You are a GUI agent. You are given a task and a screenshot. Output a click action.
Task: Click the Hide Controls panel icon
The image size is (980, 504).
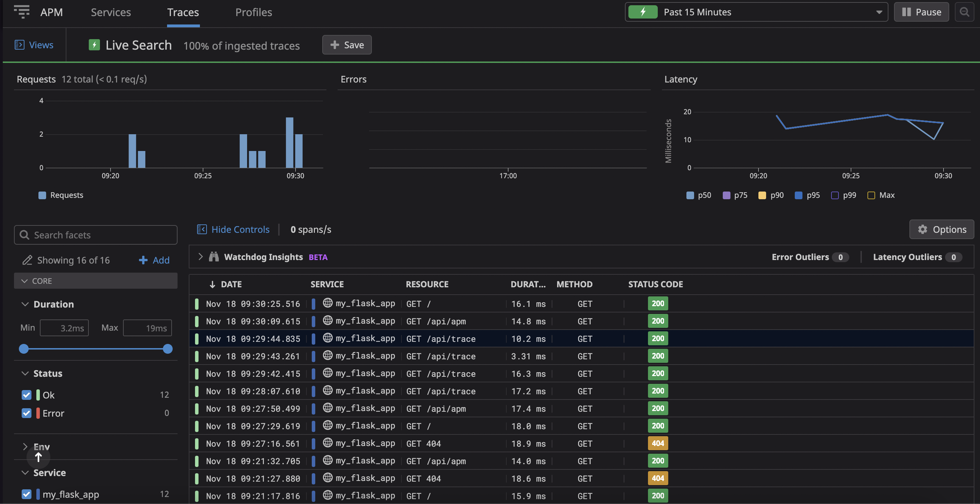click(202, 229)
